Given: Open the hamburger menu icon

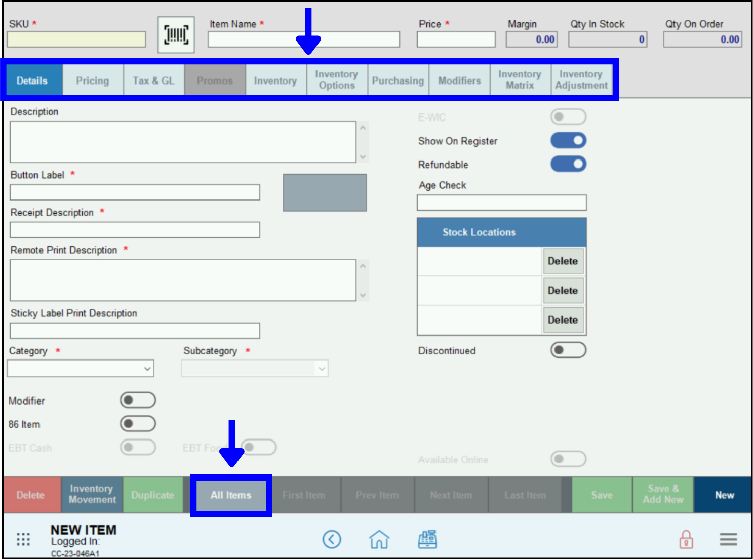Looking at the screenshot, I should [x=728, y=539].
